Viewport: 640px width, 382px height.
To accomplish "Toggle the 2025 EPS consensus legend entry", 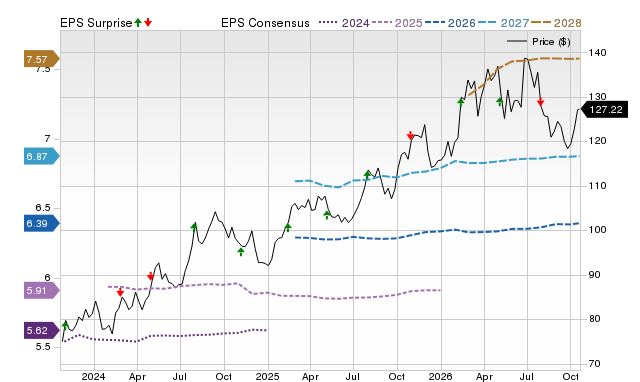I will [397, 23].
